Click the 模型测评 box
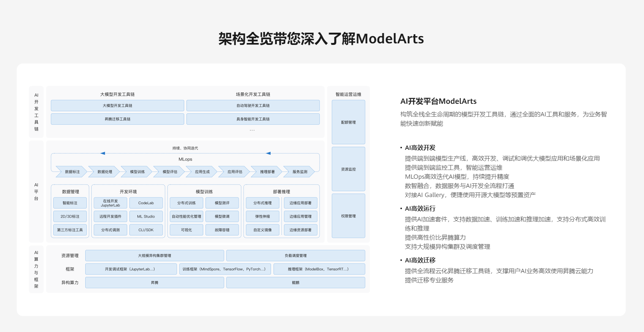 pos(222,203)
